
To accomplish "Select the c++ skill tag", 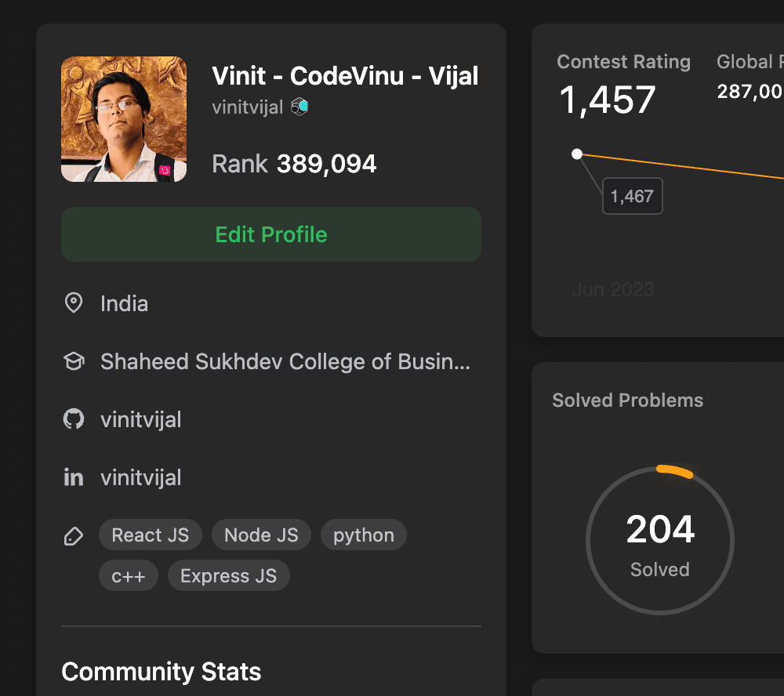I will (x=128, y=576).
